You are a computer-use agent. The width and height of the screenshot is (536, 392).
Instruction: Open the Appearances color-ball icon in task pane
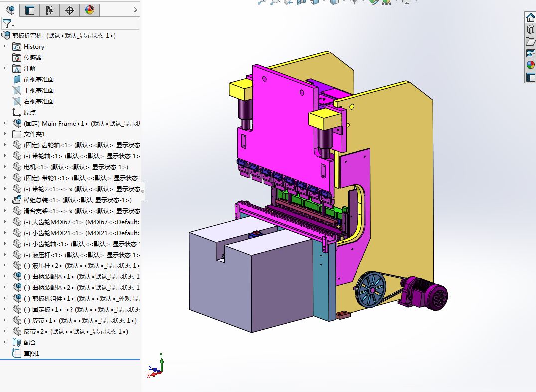click(530, 65)
